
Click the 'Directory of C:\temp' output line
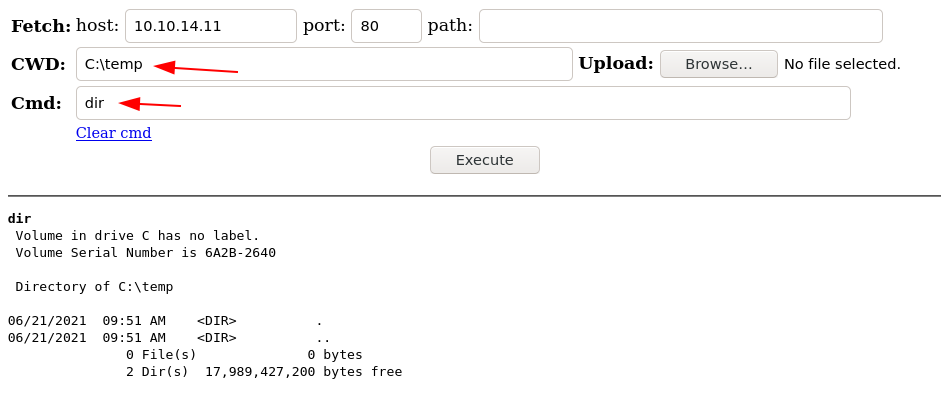pyautogui.click(x=94, y=287)
